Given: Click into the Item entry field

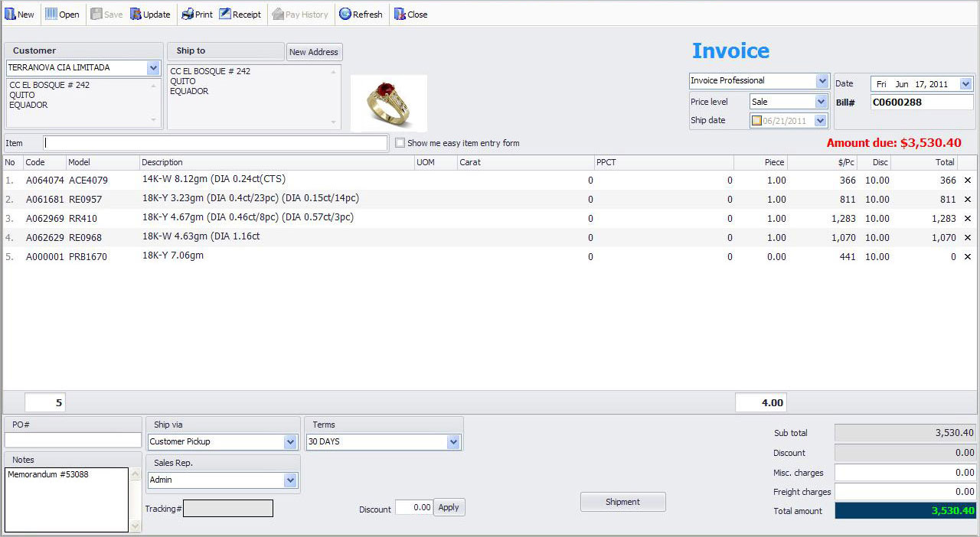Looking at the screenshot, I should point(216,143).
